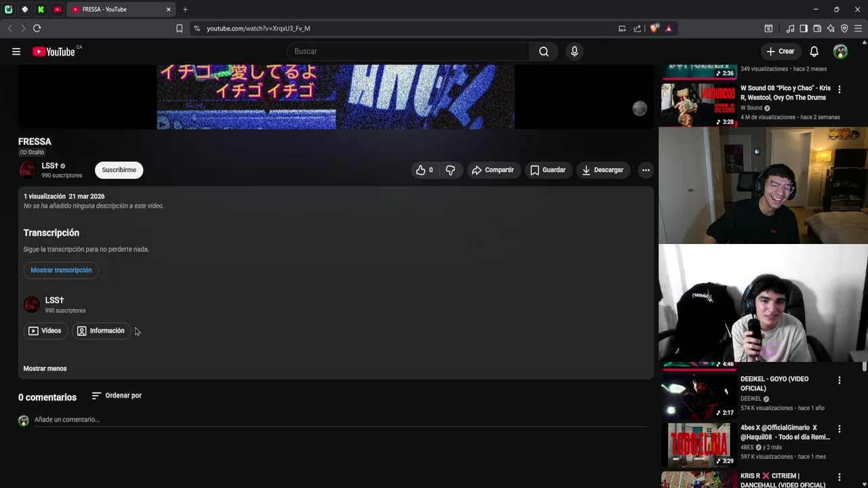Image resolution: width=868 pixels, height=488 pixels.
Task: Open the browser main menu
Action: [x=858, y=28]
